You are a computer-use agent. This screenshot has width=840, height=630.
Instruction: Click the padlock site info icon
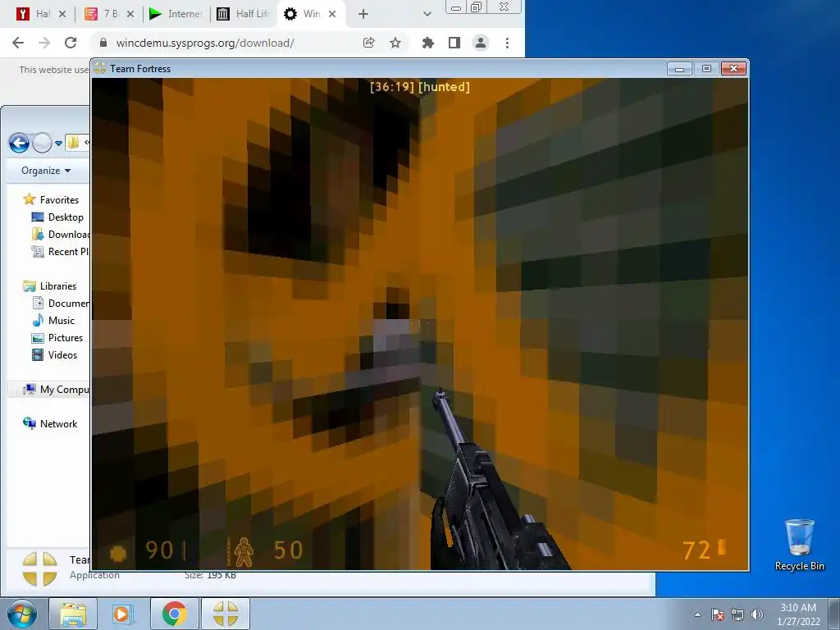[x=103, y=43]
